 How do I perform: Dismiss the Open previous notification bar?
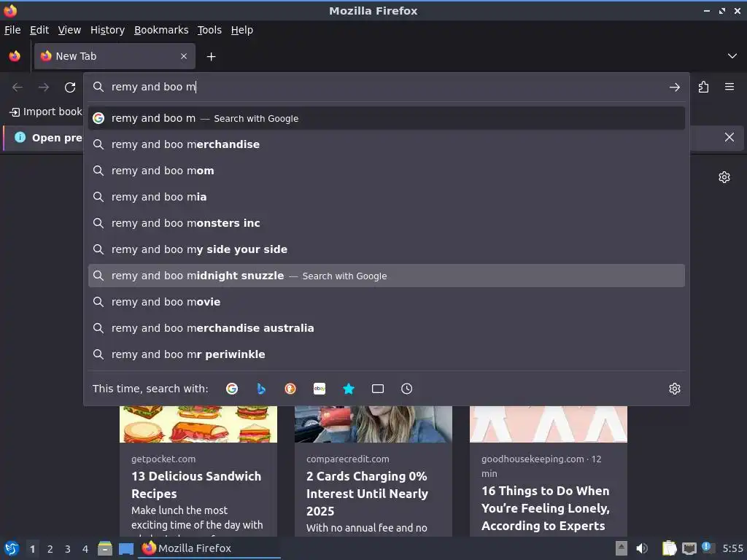pyautogui.click(x=729, y=137)
